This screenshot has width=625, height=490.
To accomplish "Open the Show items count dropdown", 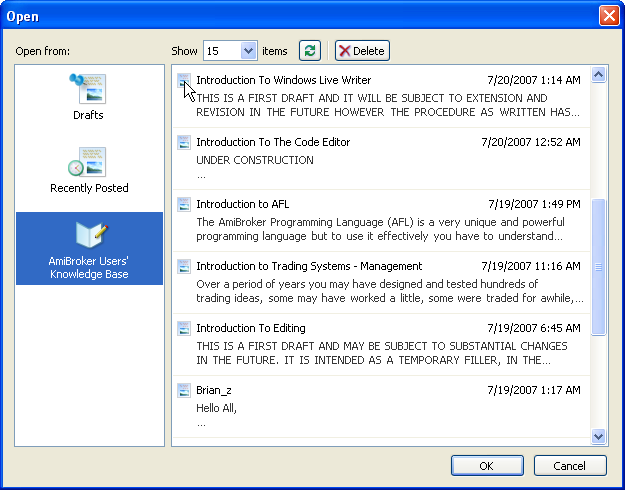I will (249, 51).
